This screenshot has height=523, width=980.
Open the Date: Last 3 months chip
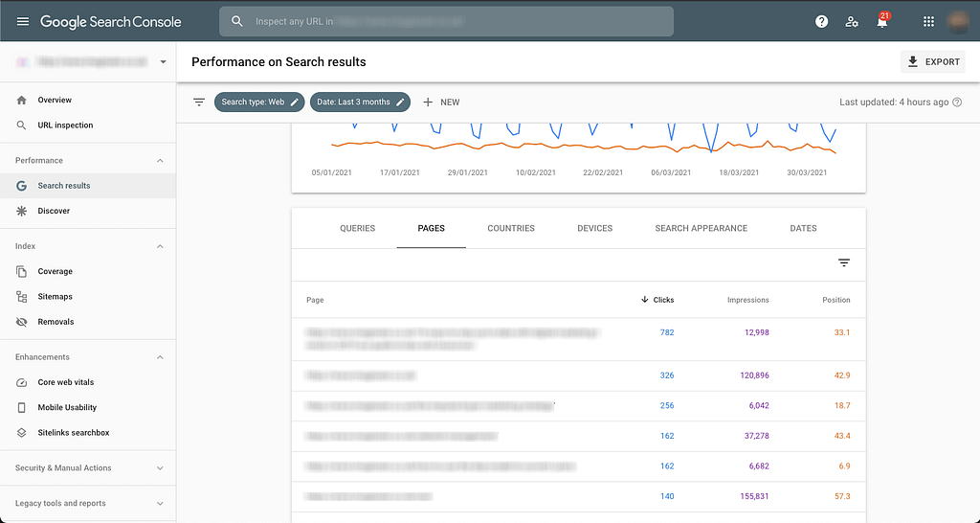[360, 102]
